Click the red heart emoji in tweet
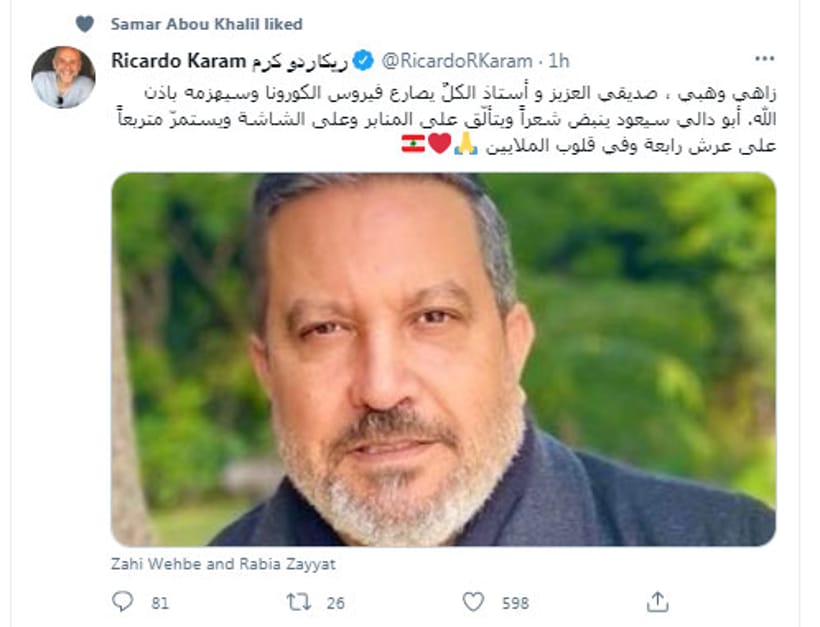Image resolution: width=820 pixels, height=627 pixels. (439, 143)
